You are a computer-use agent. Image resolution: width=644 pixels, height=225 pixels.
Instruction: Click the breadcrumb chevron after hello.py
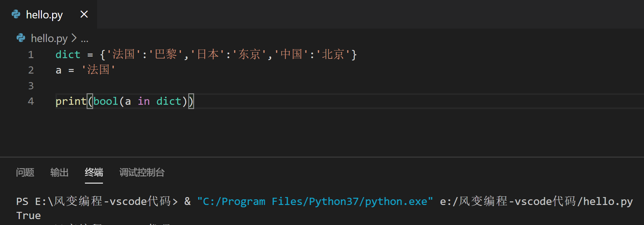pyautogui.click(x=74, y=38)
